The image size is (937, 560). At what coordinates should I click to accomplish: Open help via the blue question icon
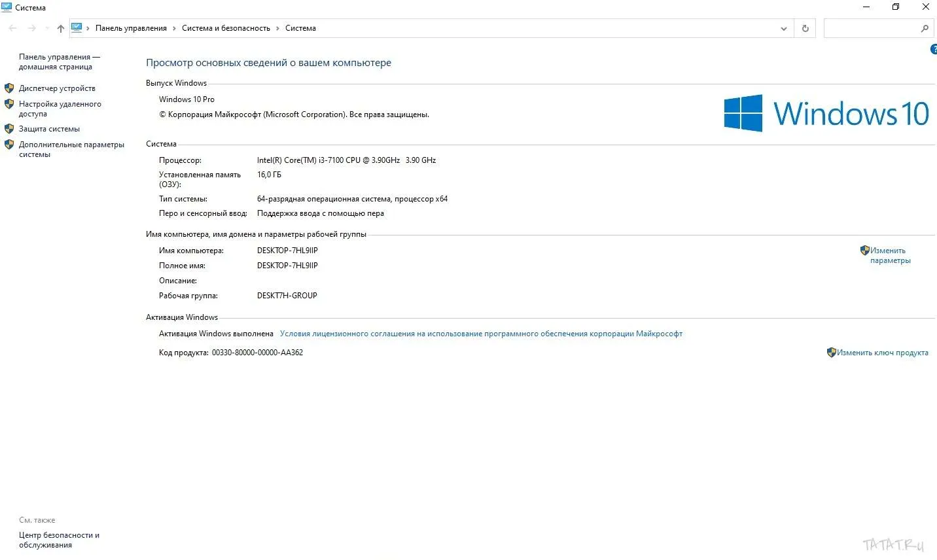point(934,50)
